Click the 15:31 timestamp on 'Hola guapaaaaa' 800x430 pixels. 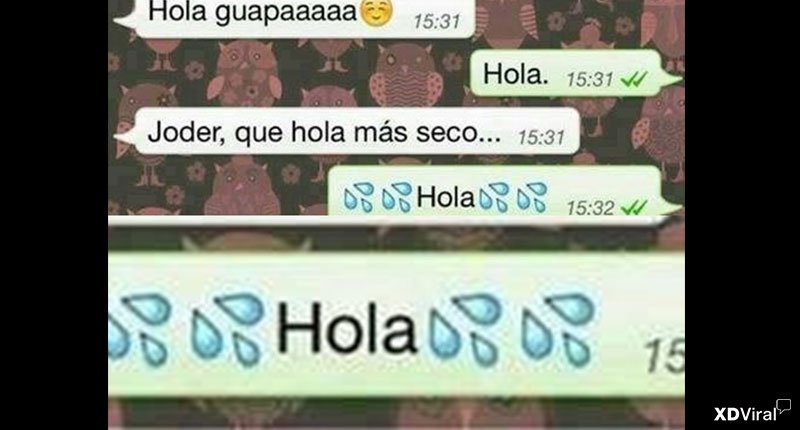tap(437, 21)
